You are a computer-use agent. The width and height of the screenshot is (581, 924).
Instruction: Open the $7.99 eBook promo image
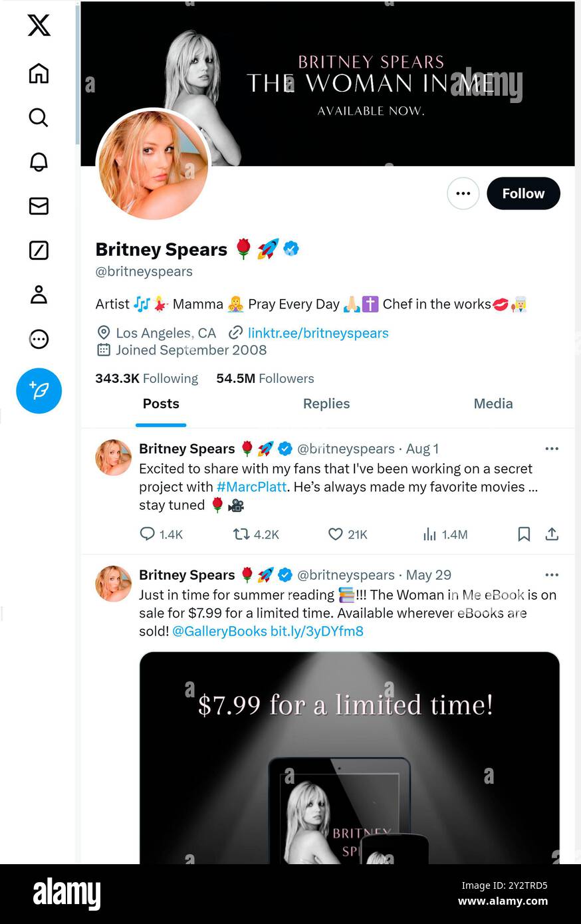click(349, 758)
